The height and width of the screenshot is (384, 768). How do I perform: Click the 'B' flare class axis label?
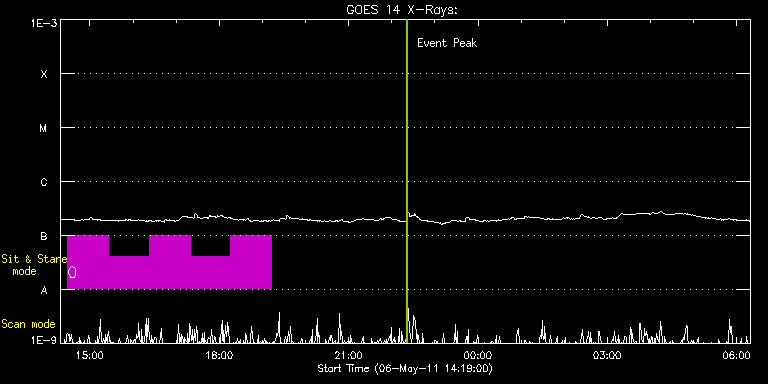tap(44, 236)
